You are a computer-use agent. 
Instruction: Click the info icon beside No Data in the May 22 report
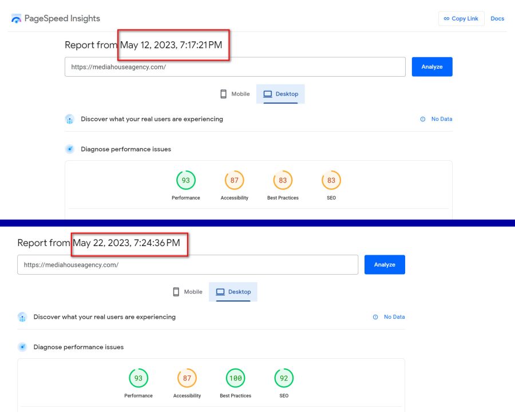point(375,317)
